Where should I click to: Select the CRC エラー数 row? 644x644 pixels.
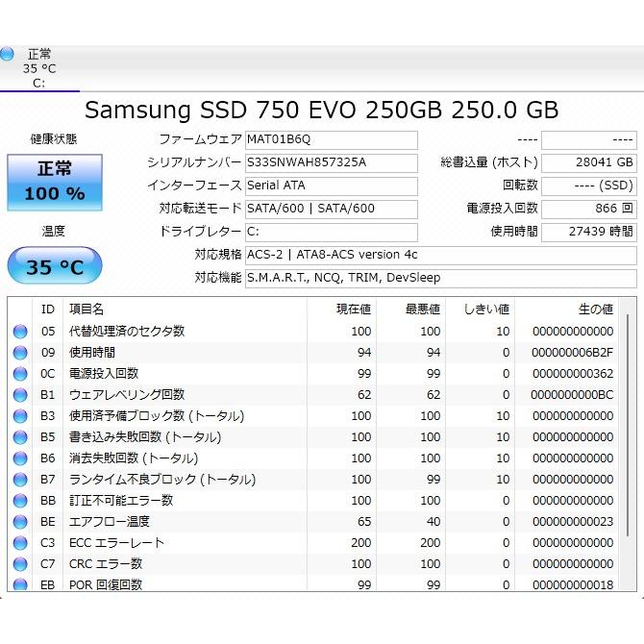(x=314, y=564)
